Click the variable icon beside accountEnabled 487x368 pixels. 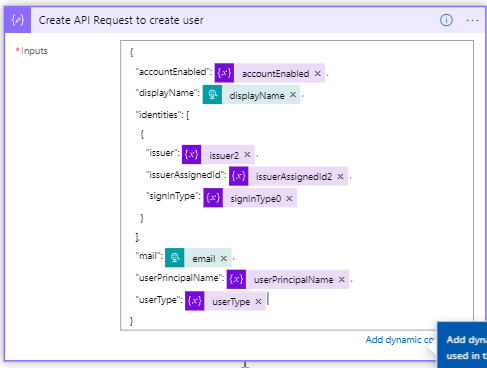click(224, 73)
